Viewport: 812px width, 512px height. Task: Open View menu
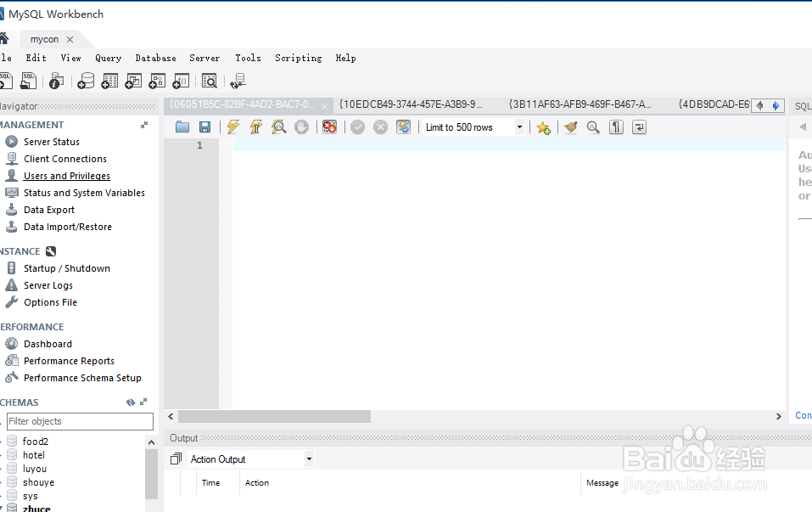pos(71,58)
